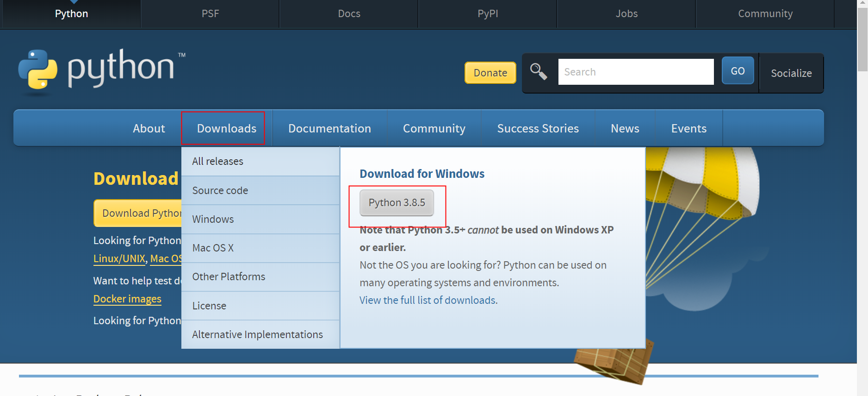Follow the Mac OS link
The image size is (868, 396).
tap(166, 258)
